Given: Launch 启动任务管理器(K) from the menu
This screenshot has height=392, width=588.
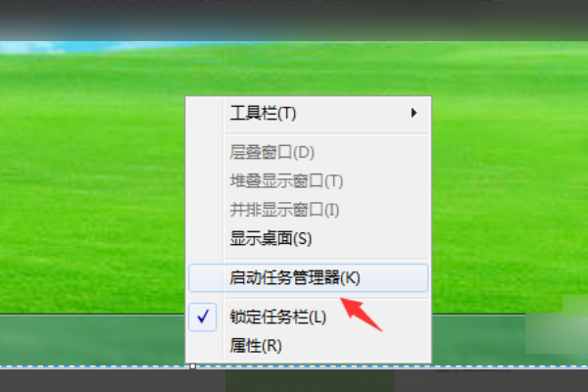Looking at the screenshot, I should pyautogui.click(x=309, y=278).
